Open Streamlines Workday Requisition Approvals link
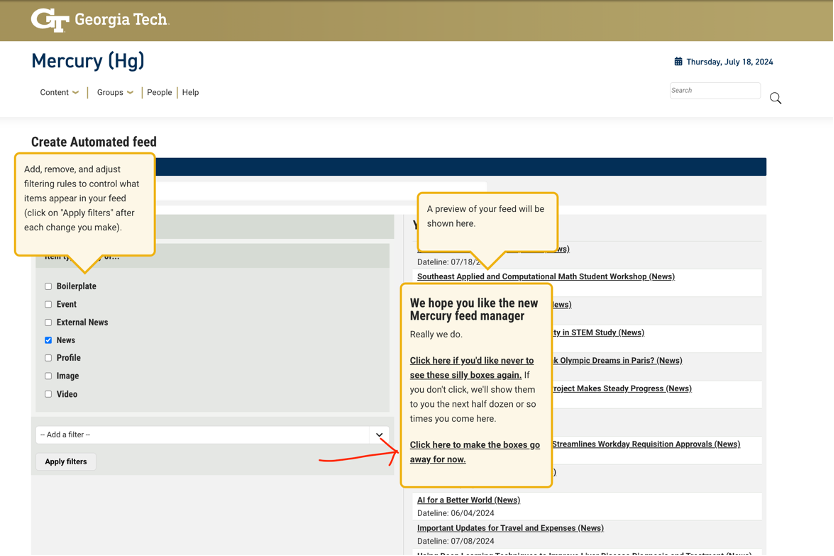 pos(646,444)
